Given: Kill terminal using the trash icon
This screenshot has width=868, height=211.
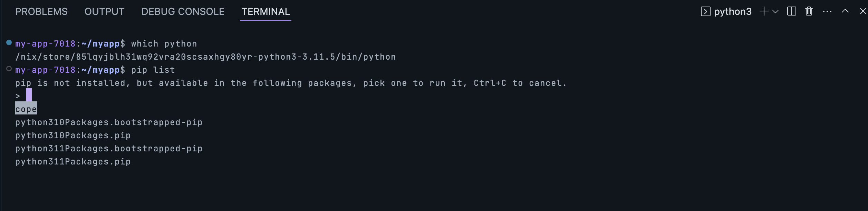Looking at the screenshot, I should 809,11.
